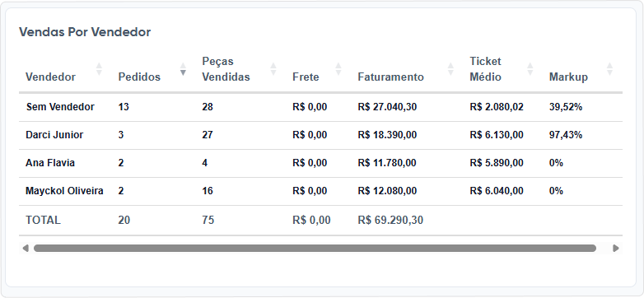Click the horizontal scrollbar thumb
This screenshot has width=644, height=298.
[315, 249]
